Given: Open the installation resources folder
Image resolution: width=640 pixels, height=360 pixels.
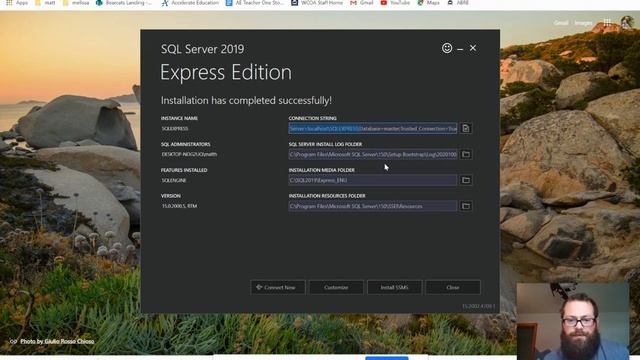Looking at the screenshot, I should pos(466,206).
